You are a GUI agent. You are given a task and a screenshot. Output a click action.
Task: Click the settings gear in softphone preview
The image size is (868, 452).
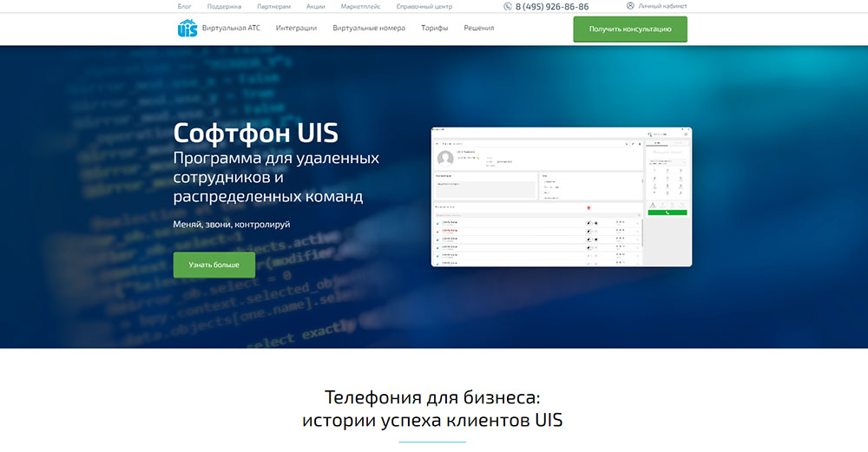click(686, 134)
